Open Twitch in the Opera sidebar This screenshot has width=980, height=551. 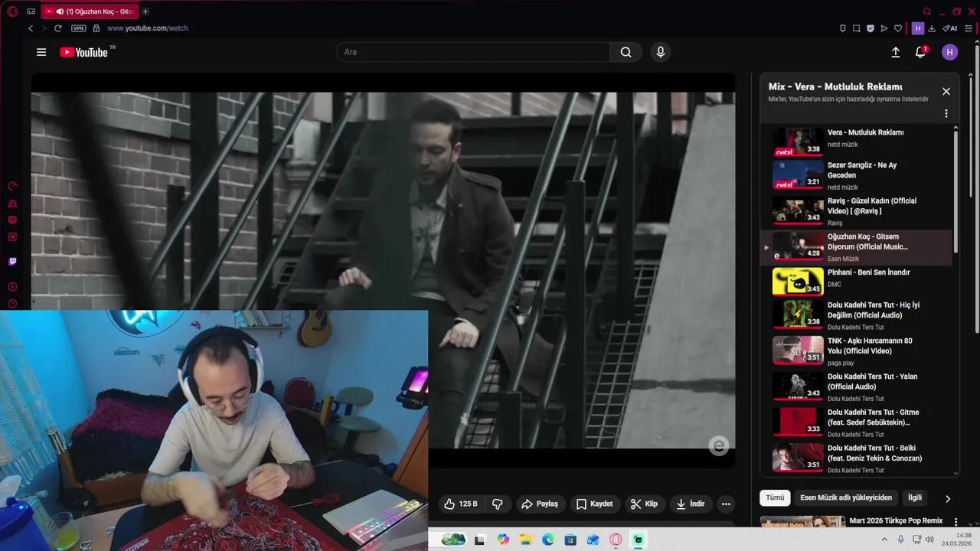coord(12,262)
